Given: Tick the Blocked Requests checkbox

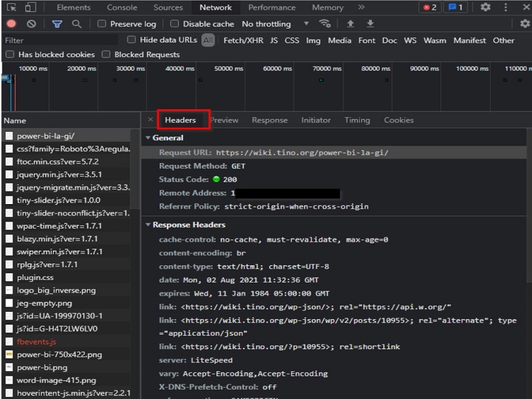Looking at the screenshot, I should click(x=106, y=55).
